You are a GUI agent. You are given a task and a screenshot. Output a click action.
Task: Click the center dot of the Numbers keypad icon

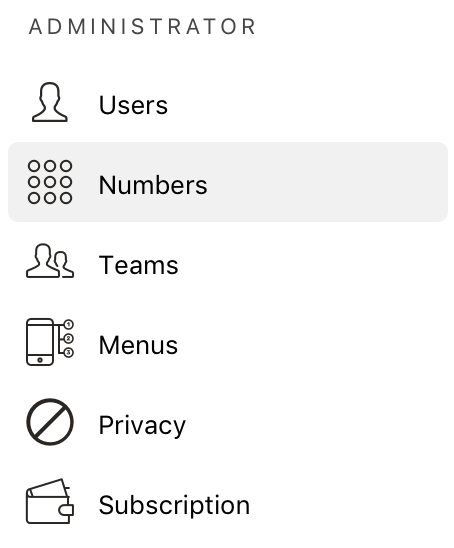[x=50, y=182]
